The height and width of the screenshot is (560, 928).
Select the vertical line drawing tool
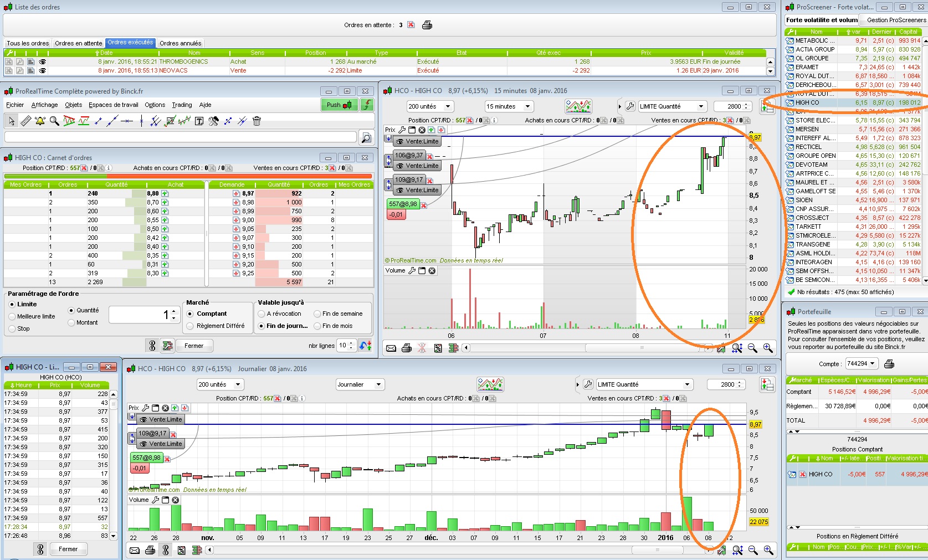[x=141, y=121]
